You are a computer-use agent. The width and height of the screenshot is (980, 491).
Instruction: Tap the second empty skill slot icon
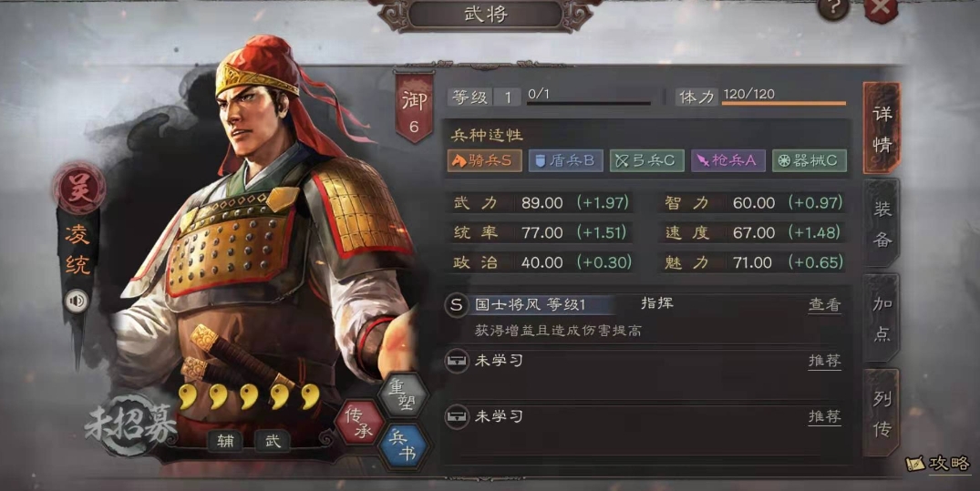pyautogui.click(x=457, y=416)
